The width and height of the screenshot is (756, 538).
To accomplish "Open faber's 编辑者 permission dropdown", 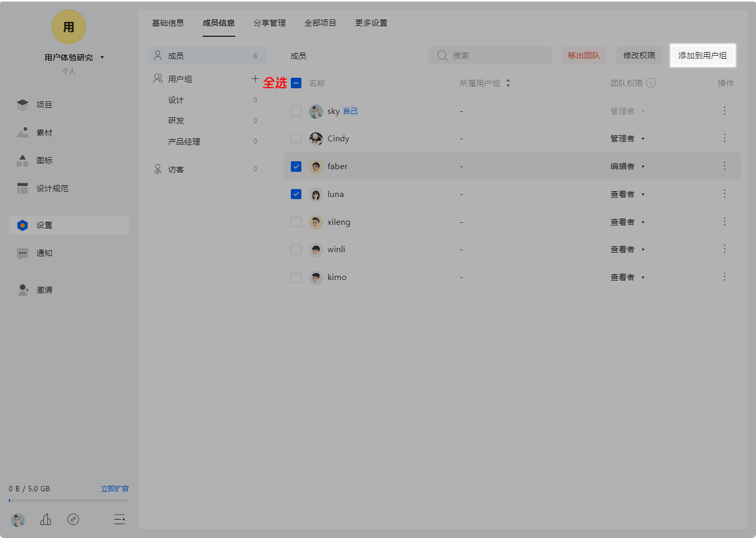I will click(x=627, y=167).
